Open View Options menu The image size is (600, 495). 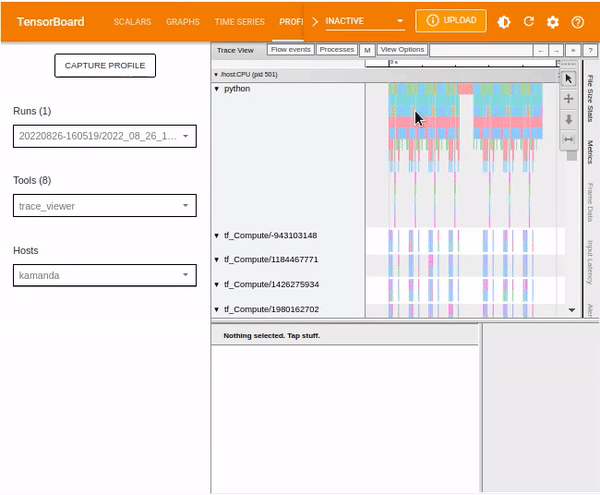402,50
